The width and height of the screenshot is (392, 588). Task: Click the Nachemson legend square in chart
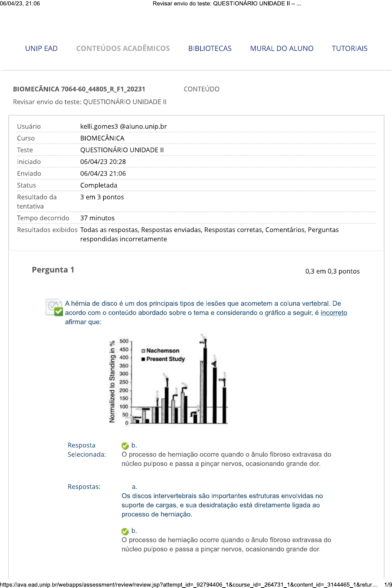143,351
